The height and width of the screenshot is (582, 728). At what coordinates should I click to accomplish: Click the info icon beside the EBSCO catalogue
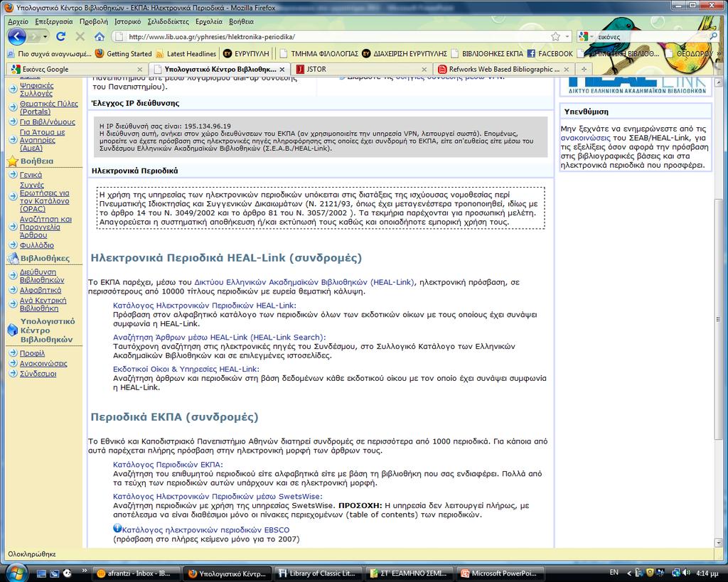117,528
